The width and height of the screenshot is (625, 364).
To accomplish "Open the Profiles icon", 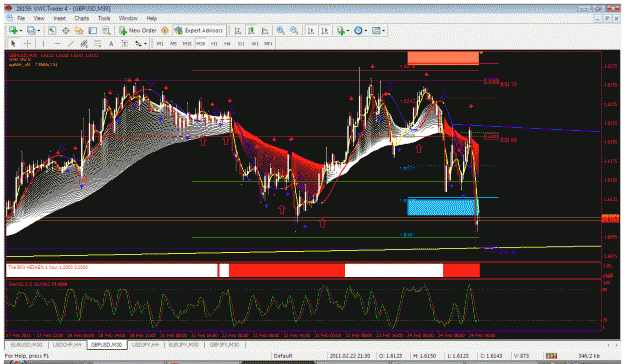I will coord(31,31).
